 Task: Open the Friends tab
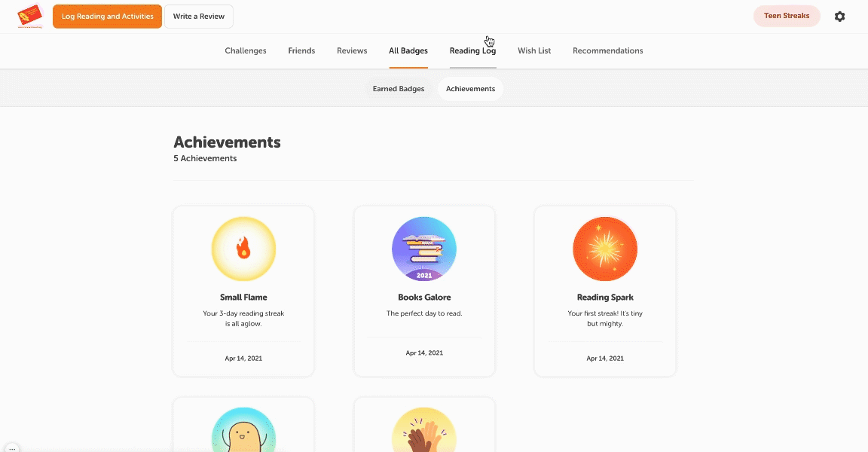(x=301, y=51)
